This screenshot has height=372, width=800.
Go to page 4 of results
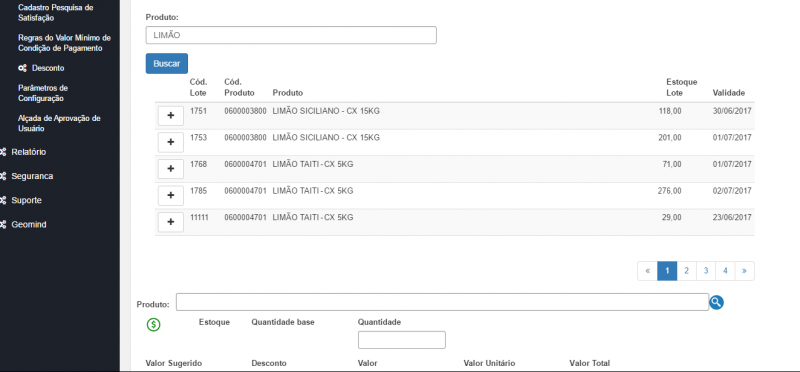pos(725,271)
